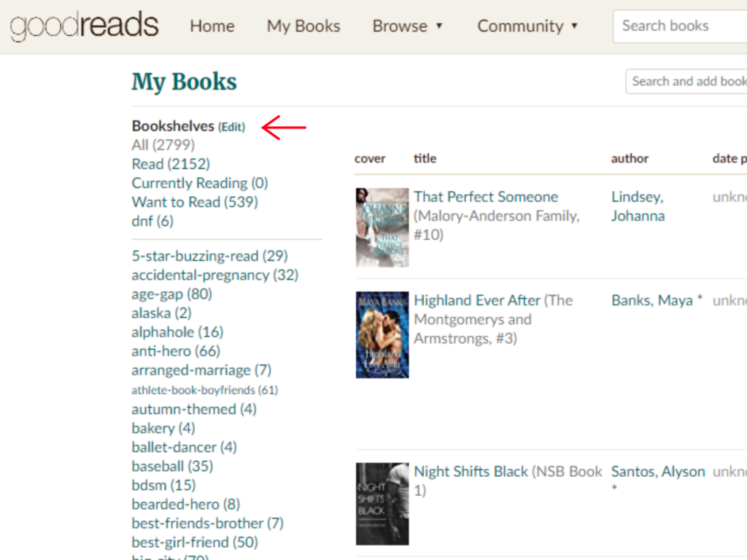
Task: Open the Browse dropdown menu
Action: pyautogui.click(x=407, y=26)
